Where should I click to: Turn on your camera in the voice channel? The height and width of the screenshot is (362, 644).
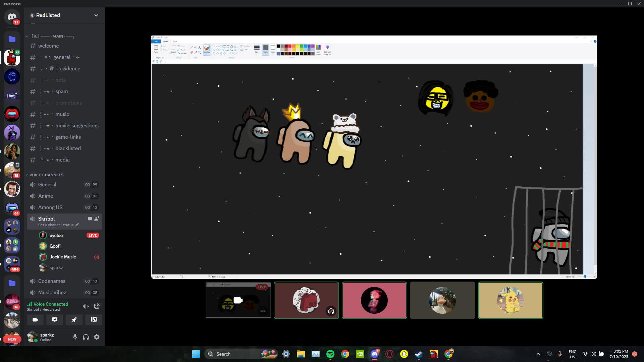click(x=35, y=320)
